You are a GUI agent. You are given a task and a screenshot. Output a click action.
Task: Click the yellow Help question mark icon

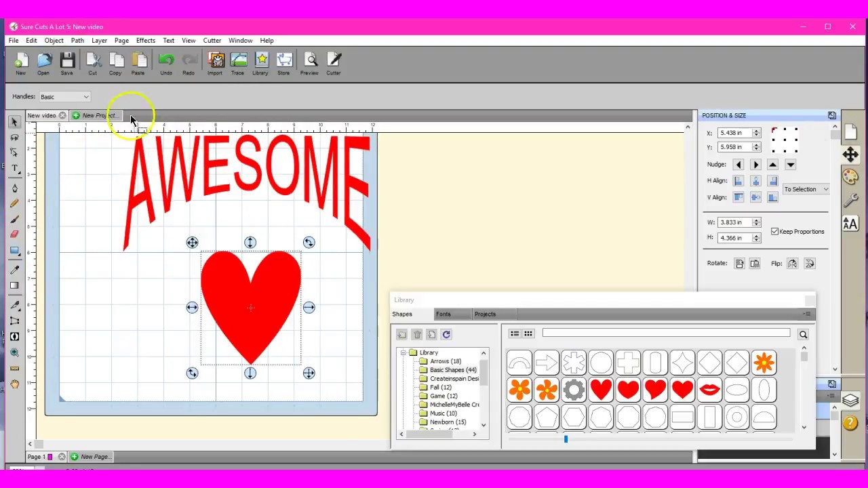click(x=850, y=424)
